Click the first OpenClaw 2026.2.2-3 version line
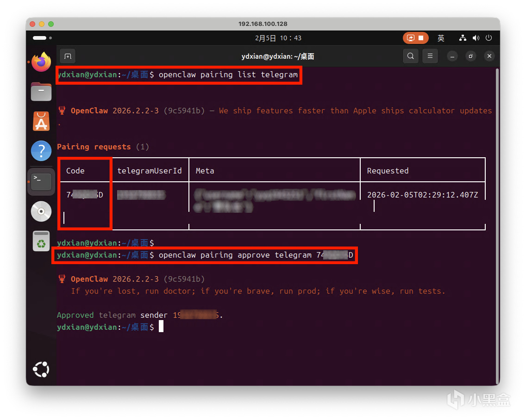Viewport: 526px width, 420px height. [131, 111]
